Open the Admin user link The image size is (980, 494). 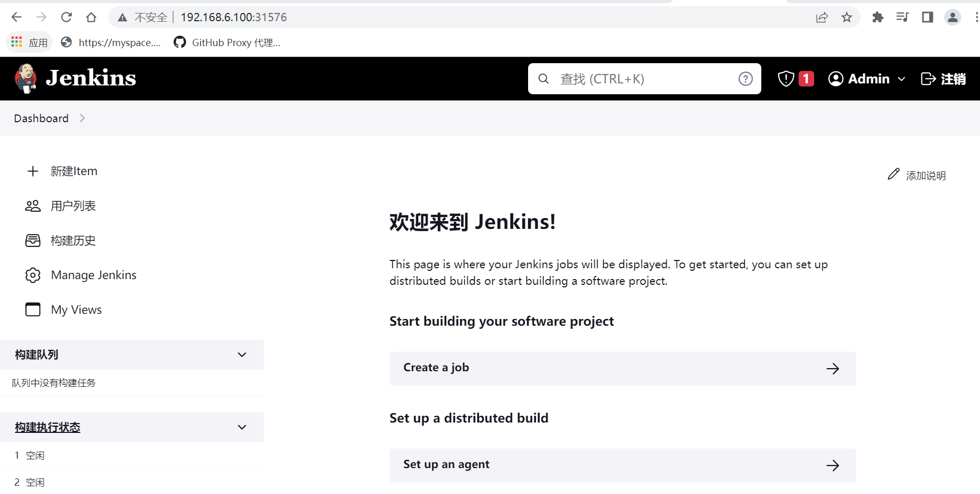pos(859,79)
